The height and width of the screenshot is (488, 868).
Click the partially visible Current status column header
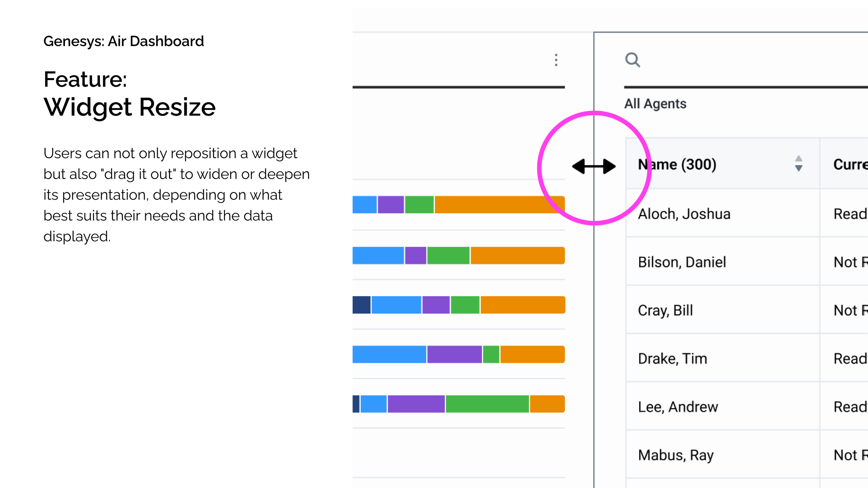point(850,164)
